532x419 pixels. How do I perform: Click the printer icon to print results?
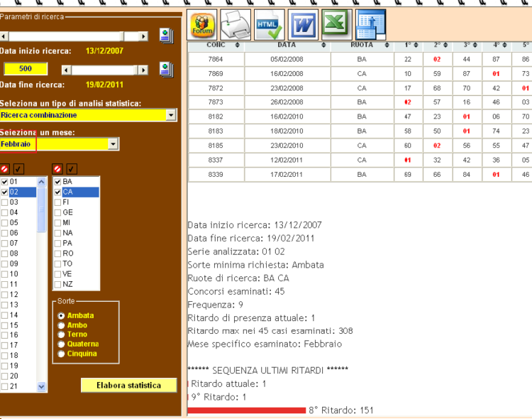236,26
